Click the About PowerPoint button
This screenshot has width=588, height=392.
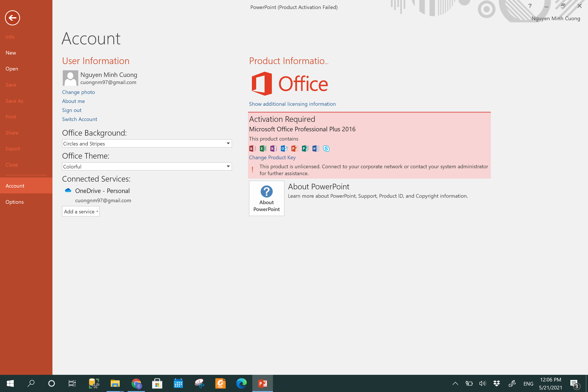click(x=266, y=198)
